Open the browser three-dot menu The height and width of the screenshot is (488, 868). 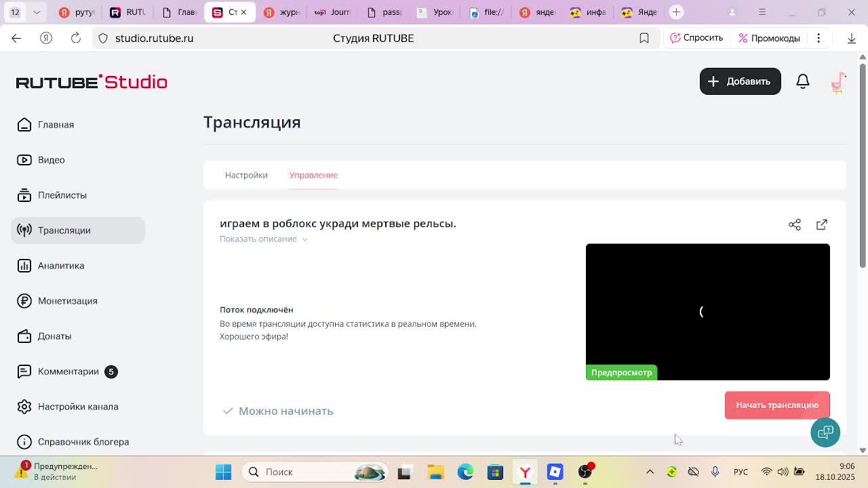(x=818, y=38)
